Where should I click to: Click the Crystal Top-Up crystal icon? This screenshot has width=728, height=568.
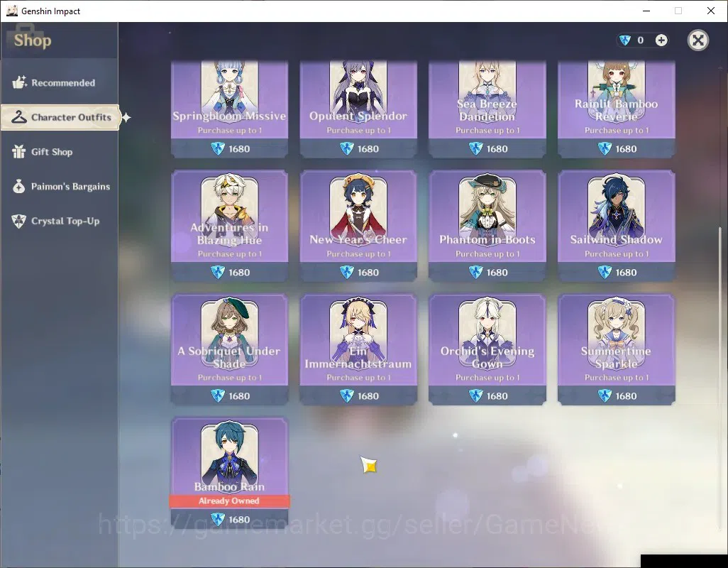18,221
